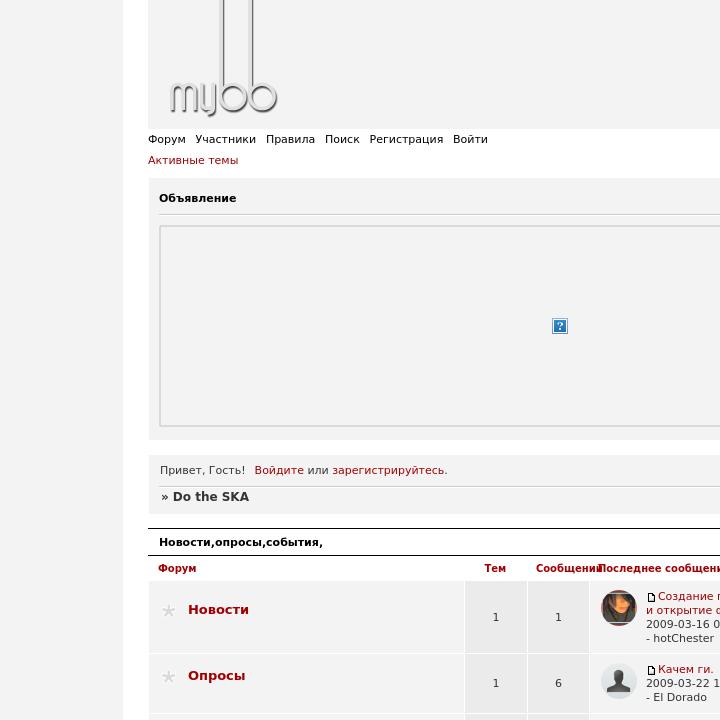Click the star icon beside Новости

pos(169,610)
